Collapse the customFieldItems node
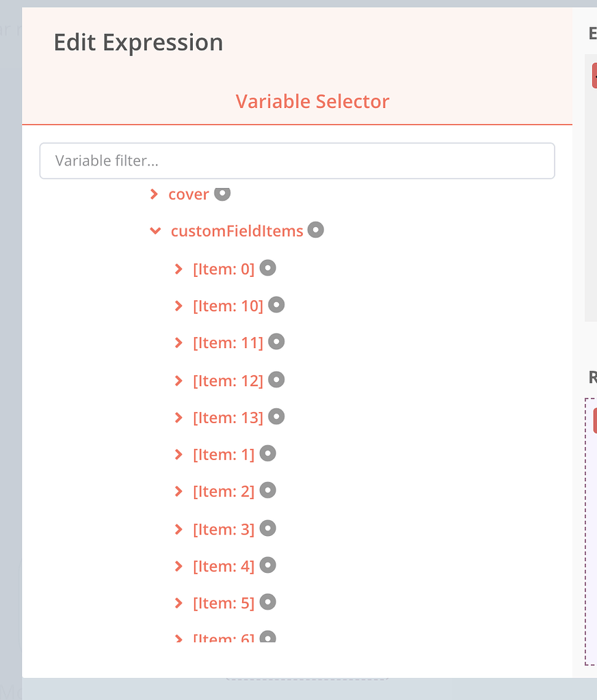This screenshot has height=700, width=597. 155,231
